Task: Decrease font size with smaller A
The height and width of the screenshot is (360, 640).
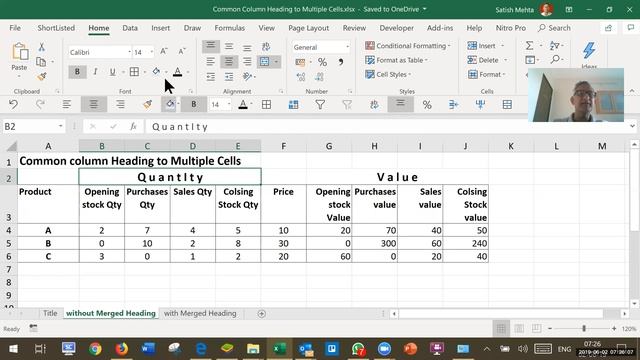Action: coord(182,51)
